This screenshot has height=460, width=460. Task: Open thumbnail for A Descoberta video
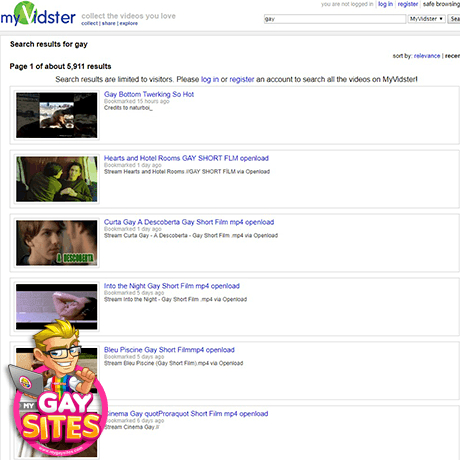coord(57,243)
